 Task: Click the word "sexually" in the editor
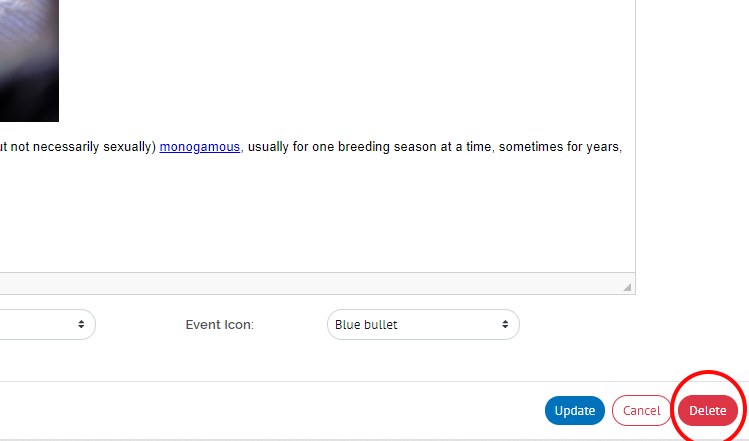pos(127,147)
